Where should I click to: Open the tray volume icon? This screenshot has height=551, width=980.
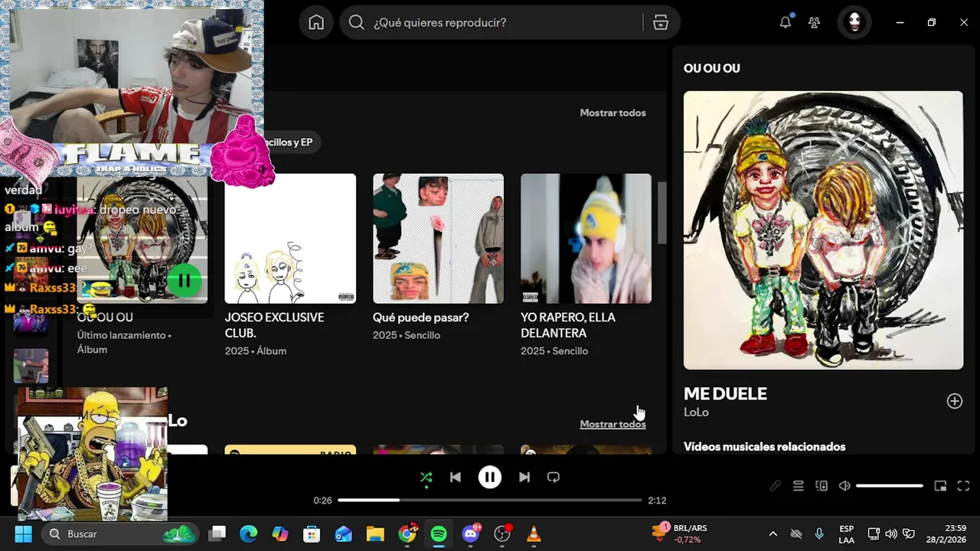891,533
